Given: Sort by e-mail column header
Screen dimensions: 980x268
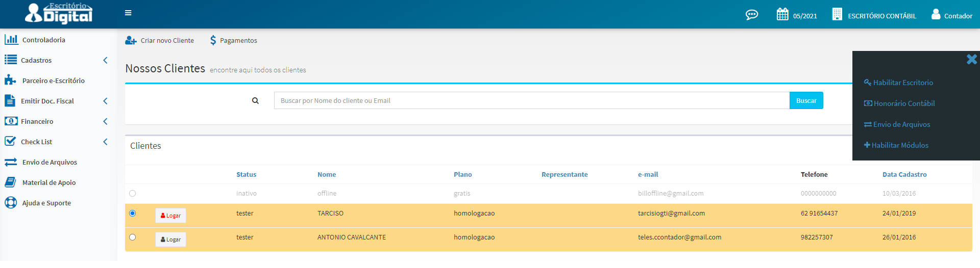Looking at the screenshot, I should (x=648, y=174).
